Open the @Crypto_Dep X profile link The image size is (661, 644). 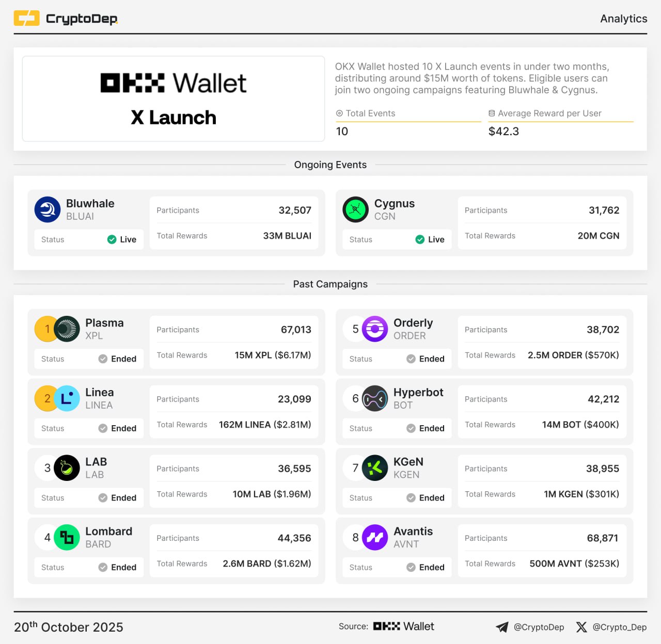click(611, 627)
